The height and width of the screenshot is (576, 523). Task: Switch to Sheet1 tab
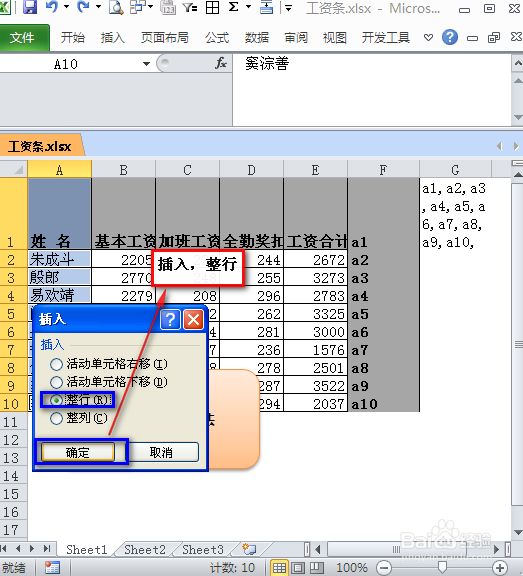(87, 550)
